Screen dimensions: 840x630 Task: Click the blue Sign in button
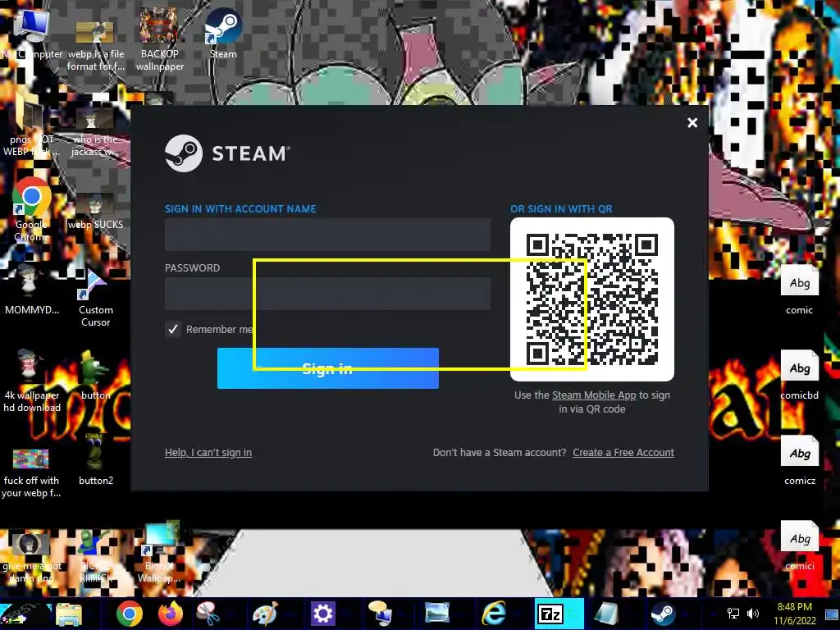point(328,368)
